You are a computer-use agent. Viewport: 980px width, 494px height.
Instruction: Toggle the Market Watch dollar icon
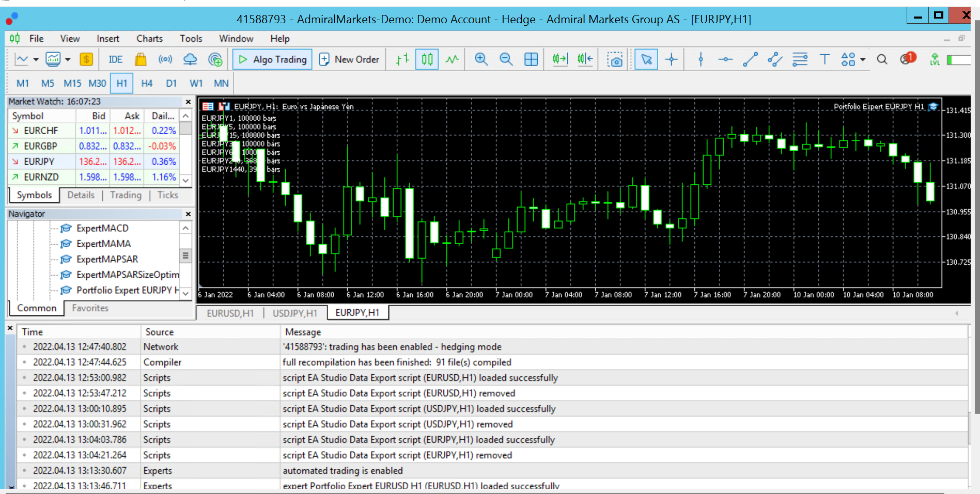coord(86,59)
